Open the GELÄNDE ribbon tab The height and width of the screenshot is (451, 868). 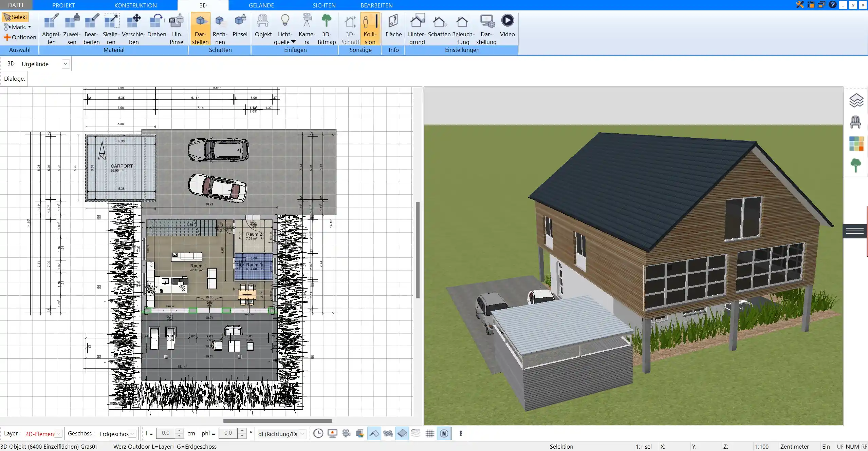(x=261, y=5)
